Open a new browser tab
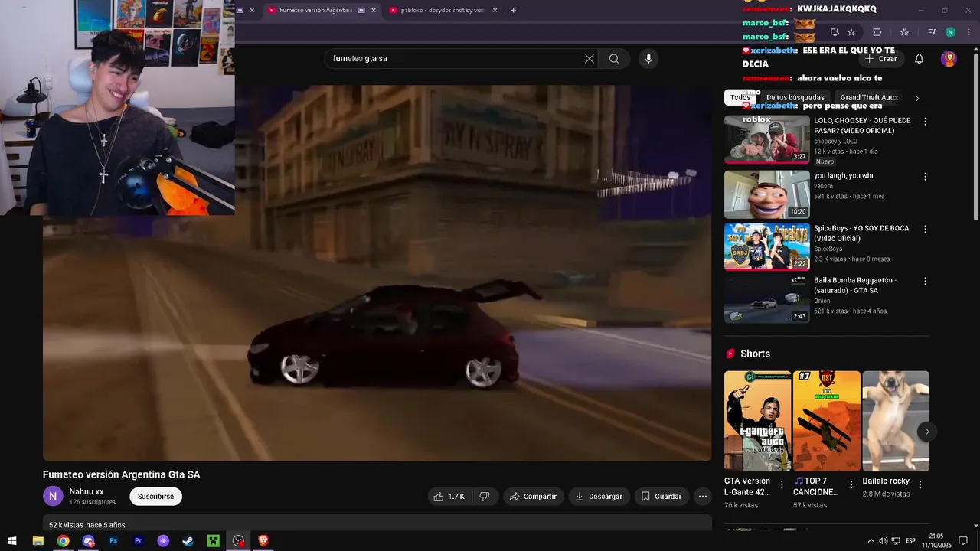The image size is (980, 551). [x=513, y=10]
